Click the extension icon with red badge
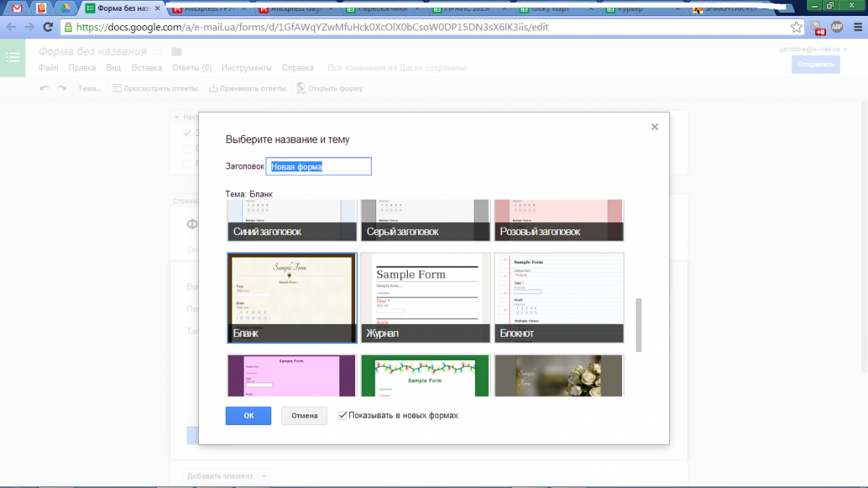868x488 pixels. (818, 28)
